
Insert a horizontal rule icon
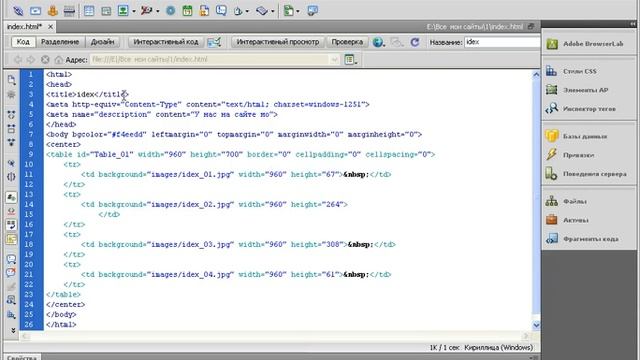[69, 11]
